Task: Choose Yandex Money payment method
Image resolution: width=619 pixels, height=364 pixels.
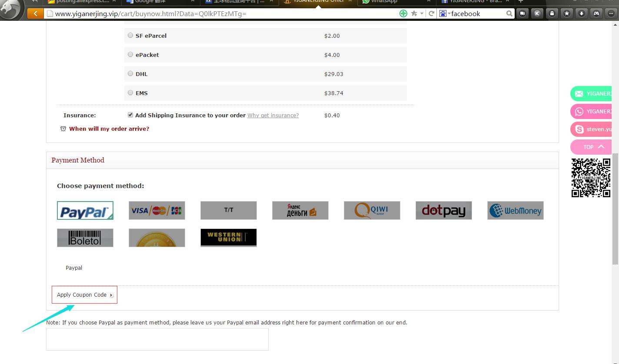Action: (x=300, y=210)
